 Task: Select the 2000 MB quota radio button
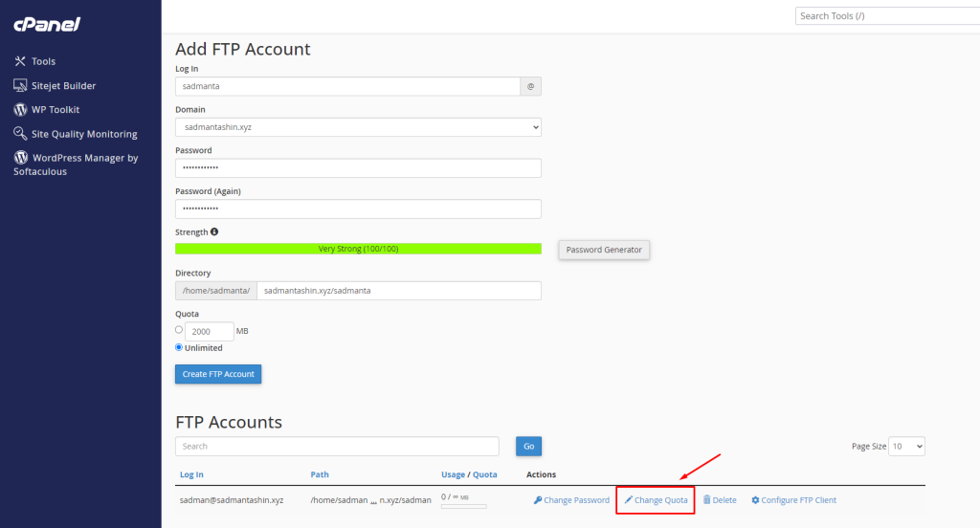[x=179, y=330]
